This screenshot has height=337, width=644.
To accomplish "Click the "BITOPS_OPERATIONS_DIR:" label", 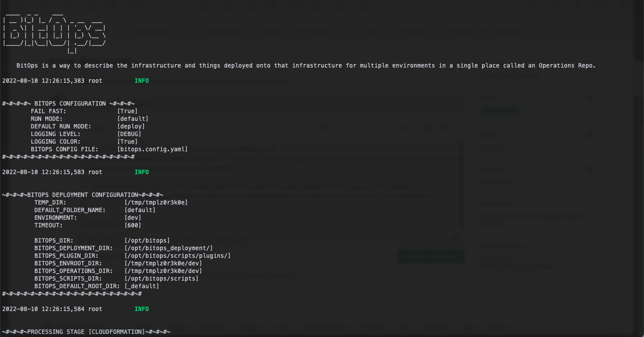I will 73,271.
